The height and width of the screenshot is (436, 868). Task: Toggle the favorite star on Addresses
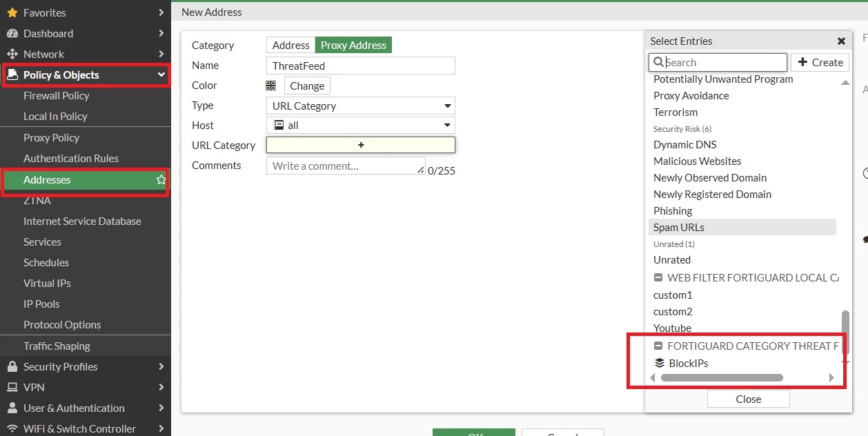[x=161, y=179]
